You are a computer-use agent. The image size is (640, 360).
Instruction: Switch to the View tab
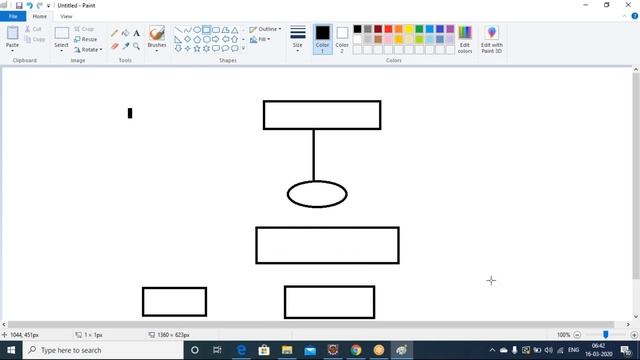(x=66, y=16)
